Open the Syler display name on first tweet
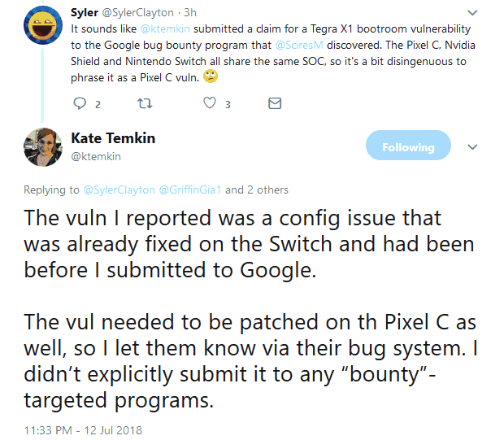The image size is (504, 440). (x=85, y=13)
